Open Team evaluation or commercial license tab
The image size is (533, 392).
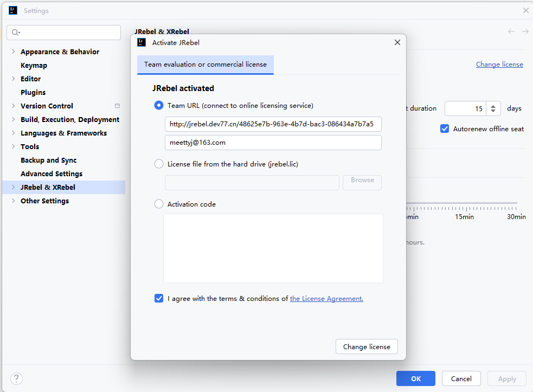[205, 65]
